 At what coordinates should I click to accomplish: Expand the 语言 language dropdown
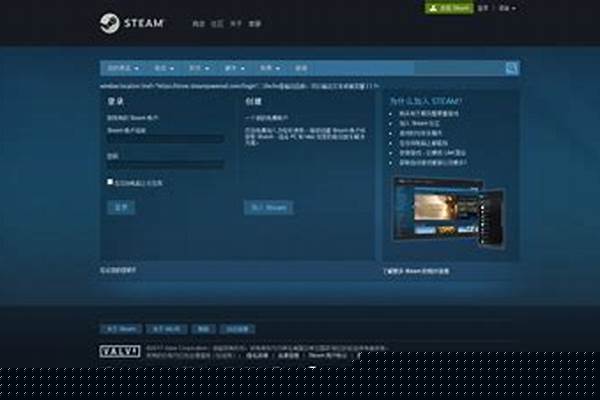pyautogui.click(x=507, y=8)
